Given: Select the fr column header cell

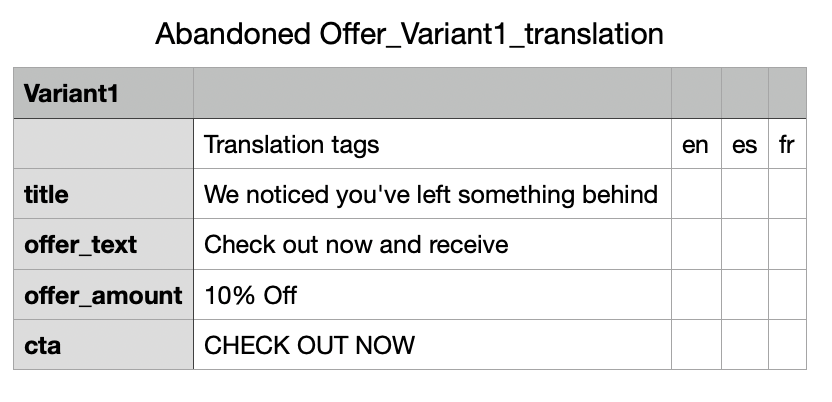Looking at the screenshot, I should [787, 144].
